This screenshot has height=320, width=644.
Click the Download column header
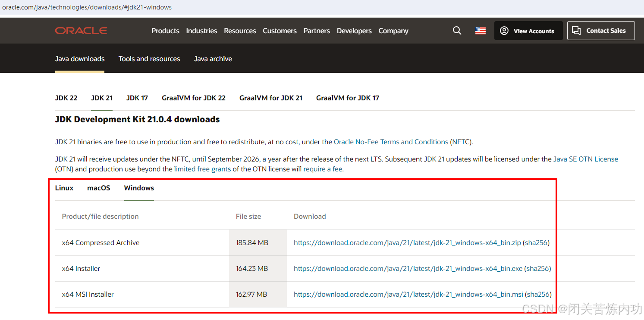tap(310, 216)
